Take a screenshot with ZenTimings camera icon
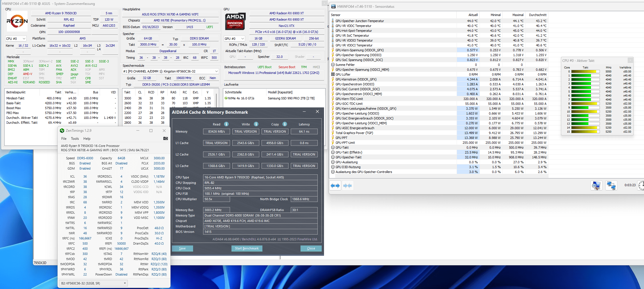 [x=165, y=138]
